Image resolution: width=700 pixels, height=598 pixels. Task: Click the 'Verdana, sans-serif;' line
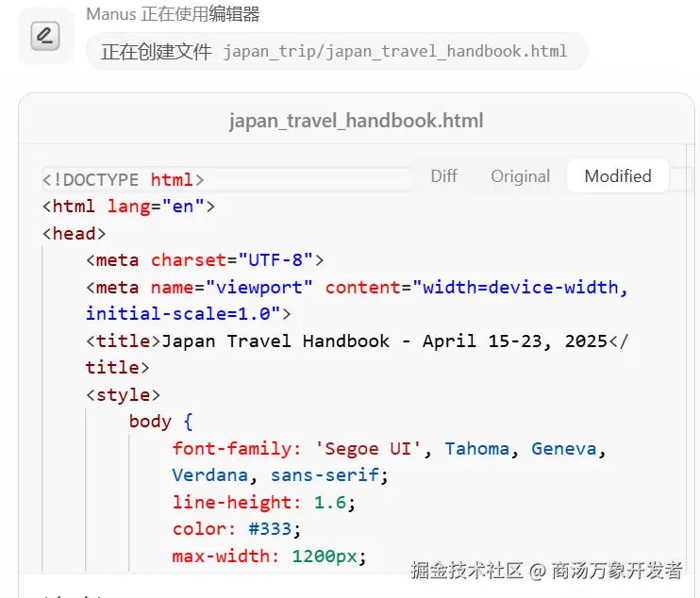[280, 475]
